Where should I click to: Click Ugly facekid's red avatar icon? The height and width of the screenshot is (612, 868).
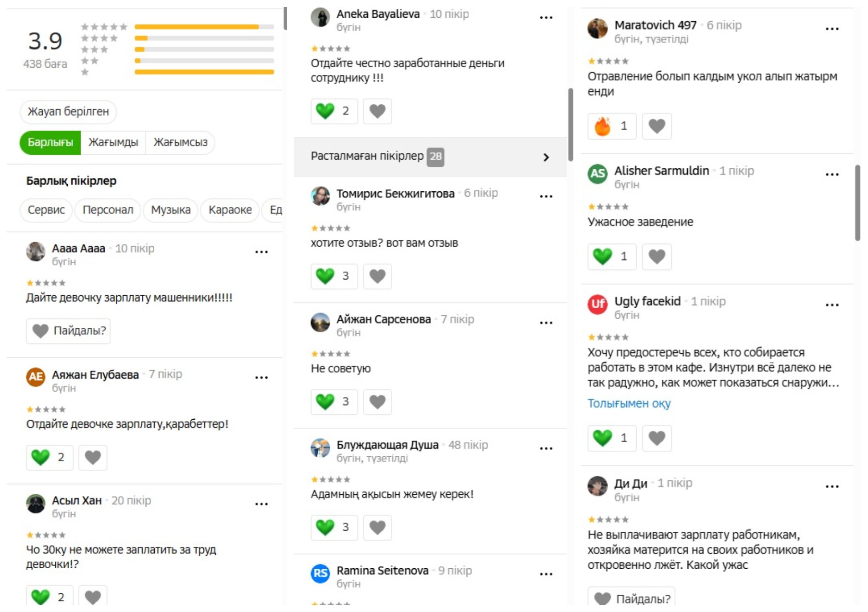[597, 304]
